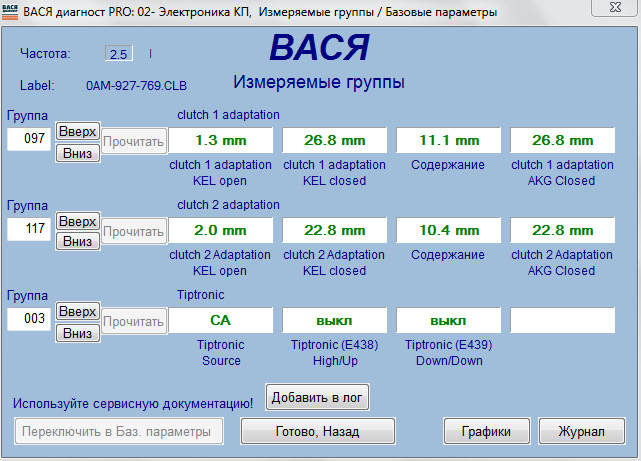Click Вверх button for group 117

pos(78,222)
